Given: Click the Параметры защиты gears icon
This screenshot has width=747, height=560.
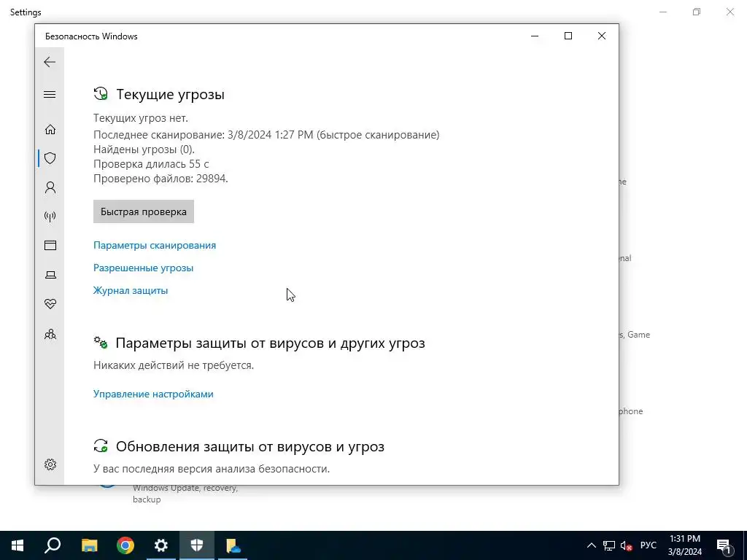Looking at the screenshot, I should (x=101, y=343).
